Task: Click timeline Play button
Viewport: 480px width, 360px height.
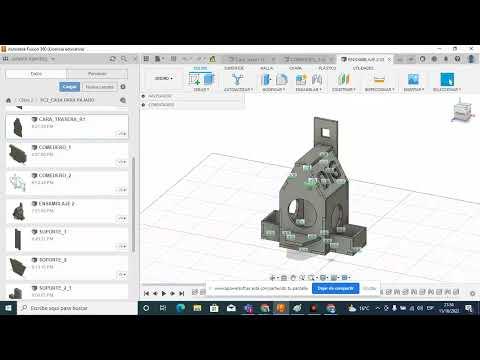Action: 164,293
